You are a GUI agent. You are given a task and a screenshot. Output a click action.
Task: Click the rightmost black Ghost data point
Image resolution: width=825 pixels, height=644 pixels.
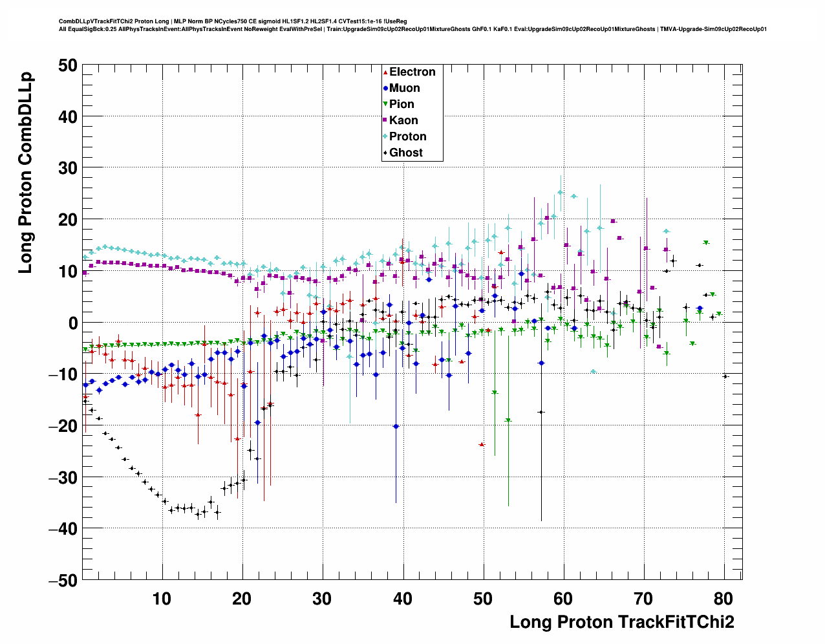(x=725, y=376)
